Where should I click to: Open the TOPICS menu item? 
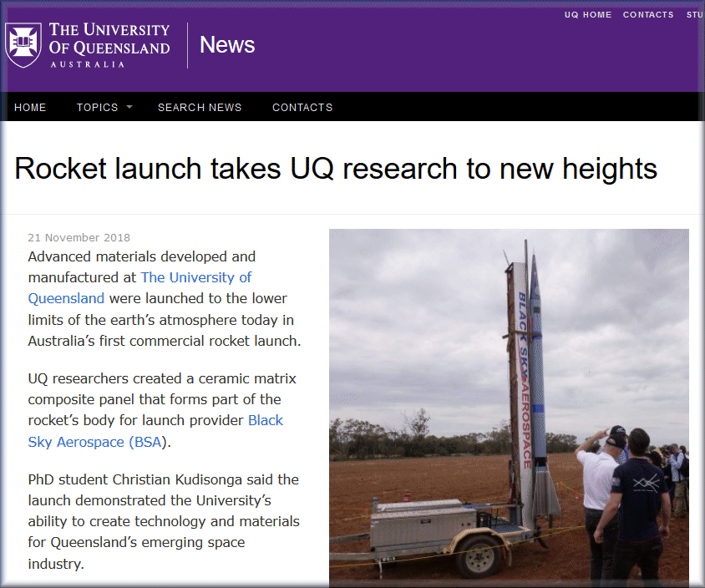pos(98,108)
